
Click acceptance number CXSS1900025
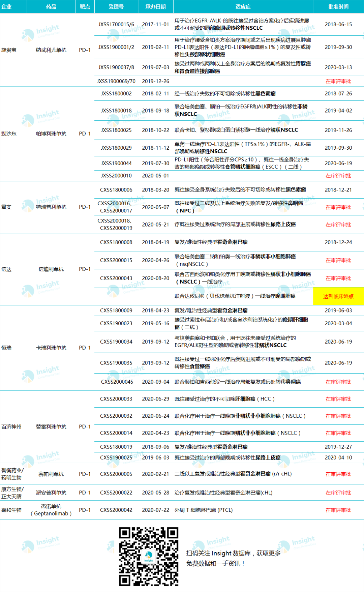[116, 457]
